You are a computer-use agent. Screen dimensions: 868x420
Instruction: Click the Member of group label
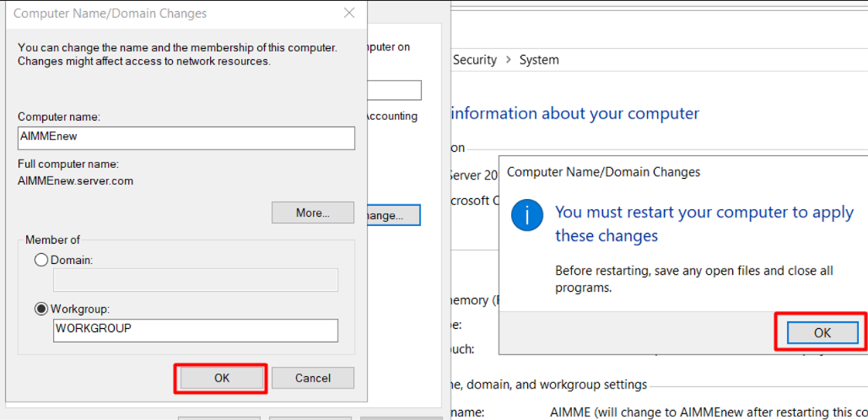pyautogui.click(x=52, y=240)
